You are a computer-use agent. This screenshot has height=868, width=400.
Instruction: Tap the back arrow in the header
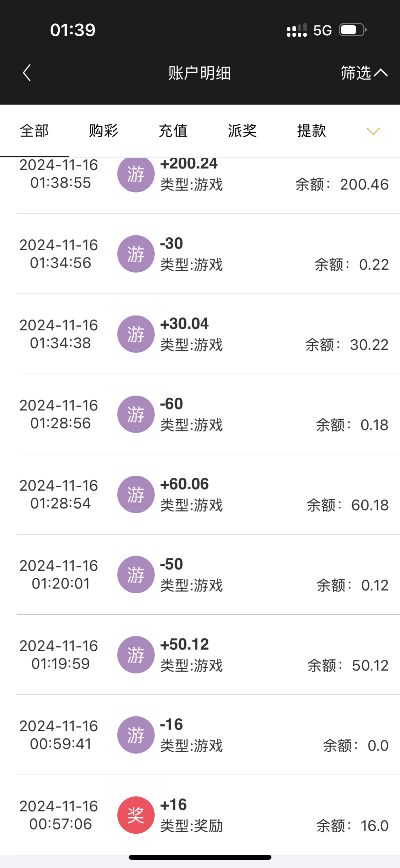(27, 73)
